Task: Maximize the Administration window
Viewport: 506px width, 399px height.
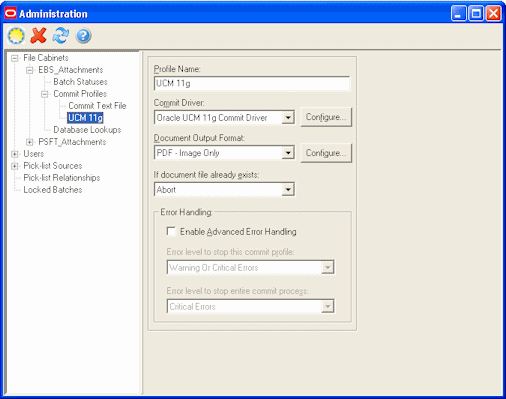Action: [476, 14]
